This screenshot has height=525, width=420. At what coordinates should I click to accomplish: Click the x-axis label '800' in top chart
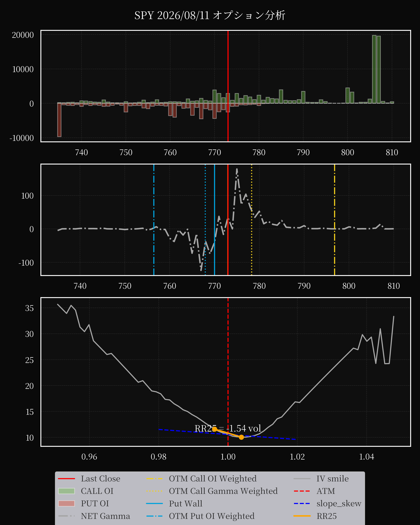pyautogui.click(x=347, y=152)
